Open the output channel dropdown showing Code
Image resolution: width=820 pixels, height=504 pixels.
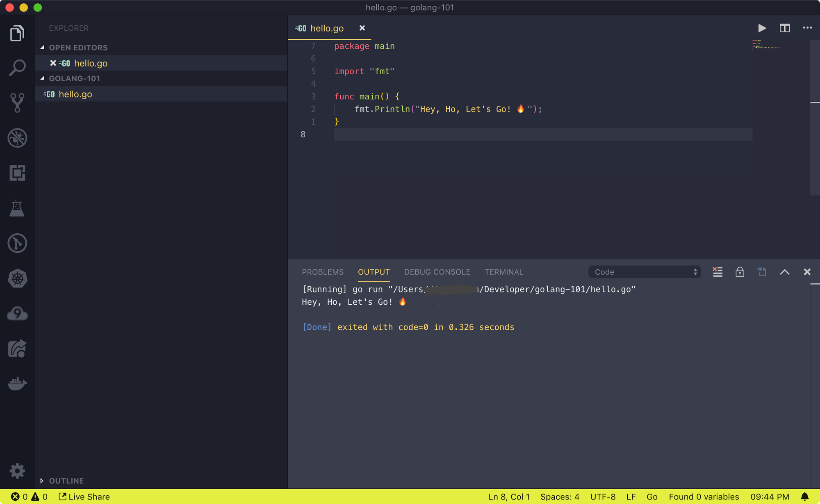pyautogui.click(x=644, y=272)
